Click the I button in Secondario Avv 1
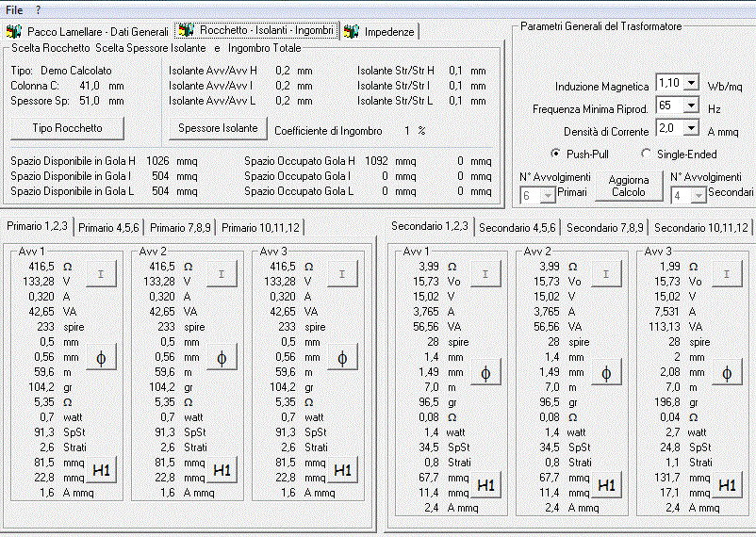This screenshot has width=756, height=537. coord(485,274)
